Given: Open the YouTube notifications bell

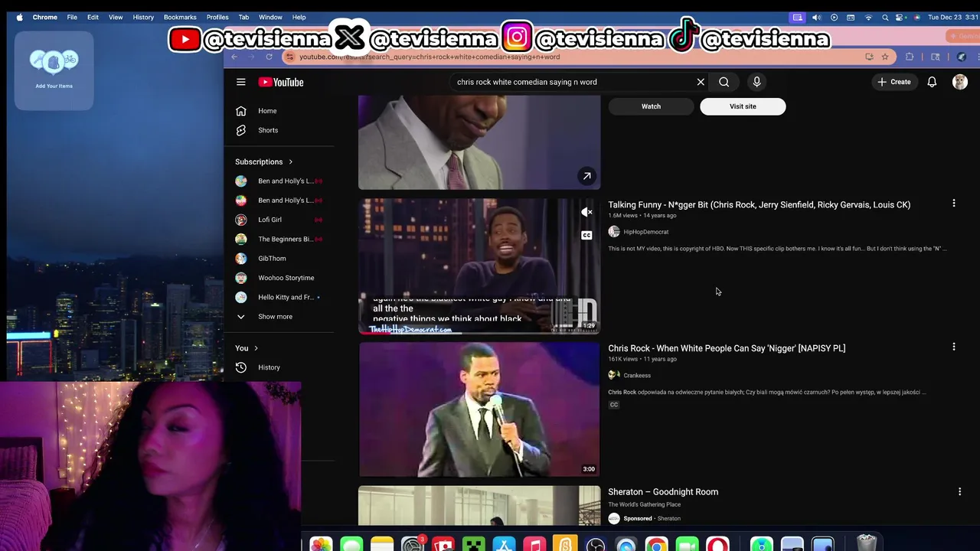Looking at the screenshot, I should click(932, 82).
